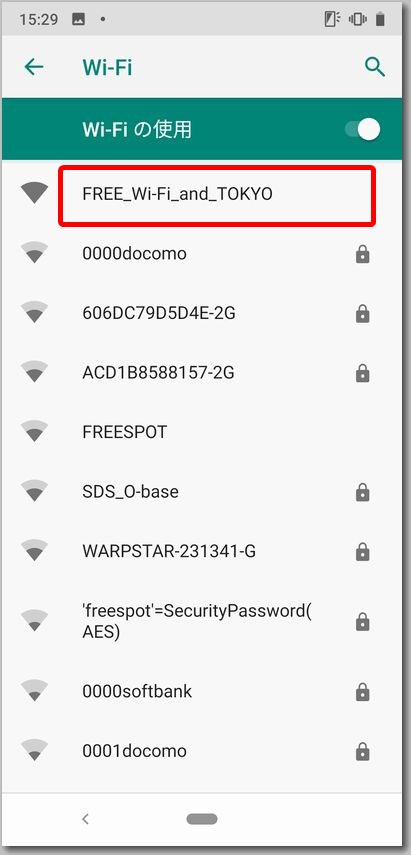Tap the picture notification icon in status bar
411x855 pixels.
(78, 20)
